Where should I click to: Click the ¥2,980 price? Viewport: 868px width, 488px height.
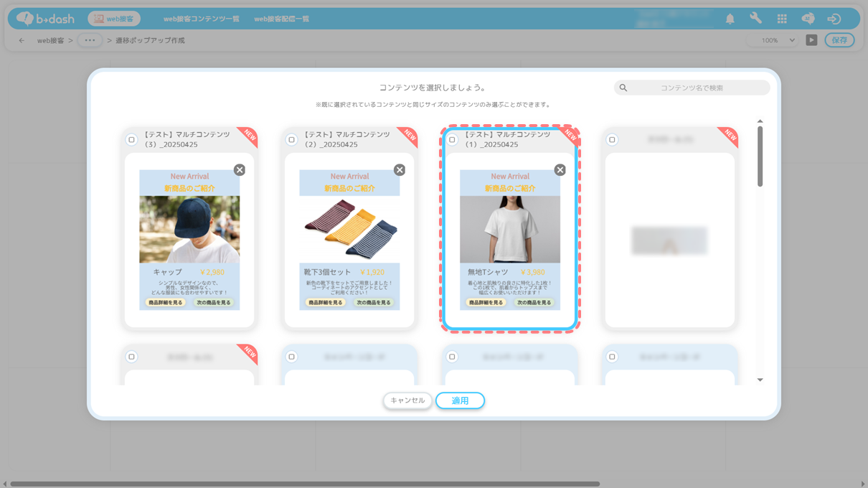click(212, 273)
